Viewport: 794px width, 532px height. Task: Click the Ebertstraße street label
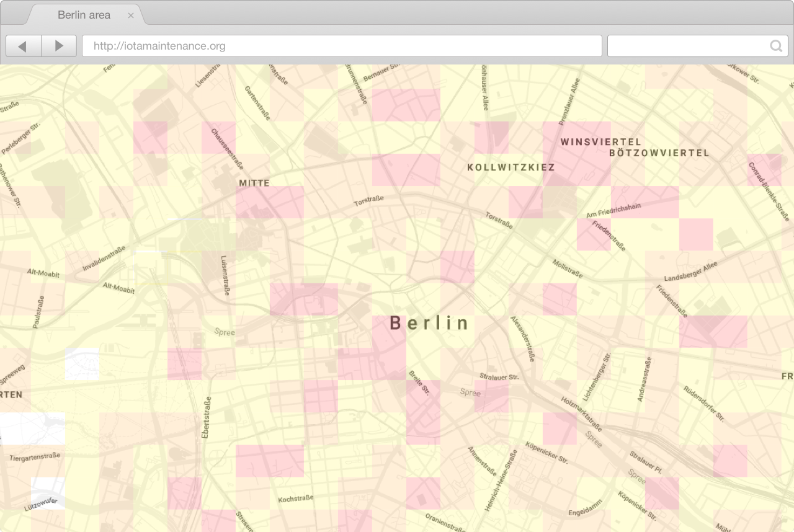coord(206,418)
